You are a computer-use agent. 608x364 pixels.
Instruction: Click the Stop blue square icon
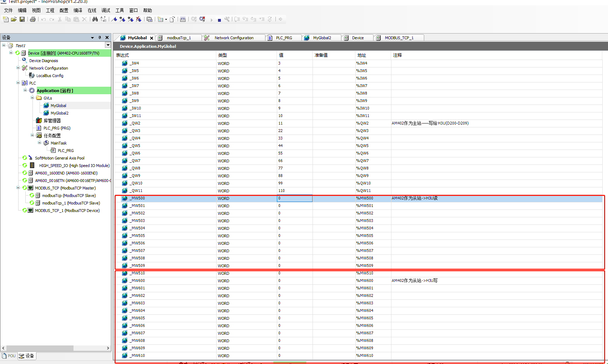[219, 20]
